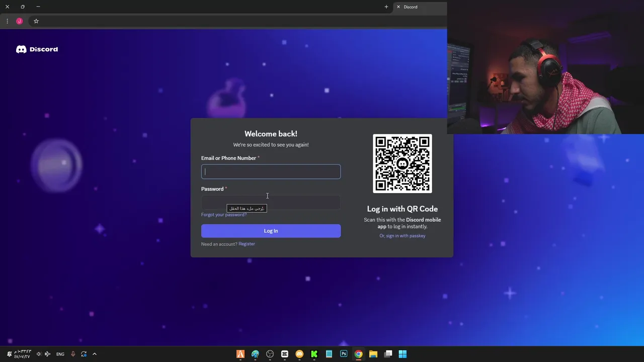Image resolution: width=644 pixels, height=362 pixels.
Task: Open the pink J profile avatar
Action: 20,21
